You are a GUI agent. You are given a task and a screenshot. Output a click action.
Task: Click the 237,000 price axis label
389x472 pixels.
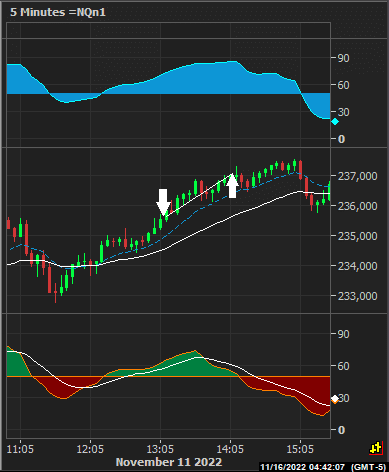(358, 176)
